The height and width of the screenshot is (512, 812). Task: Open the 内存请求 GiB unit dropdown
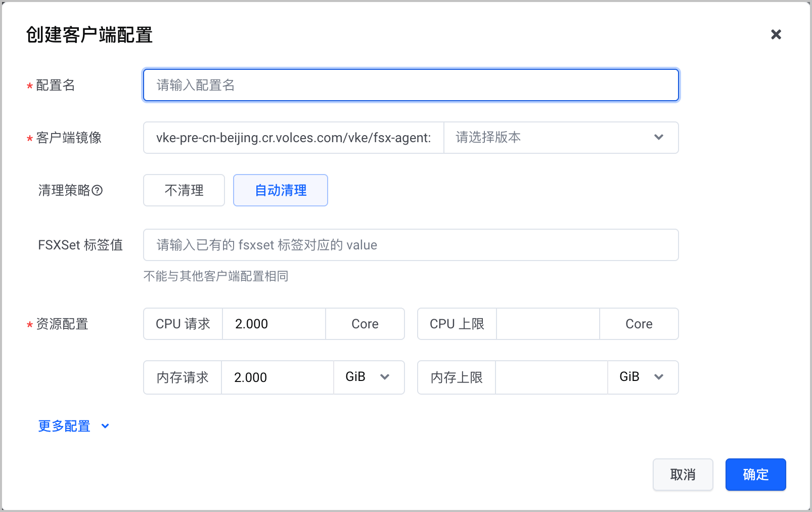(369, 377)
